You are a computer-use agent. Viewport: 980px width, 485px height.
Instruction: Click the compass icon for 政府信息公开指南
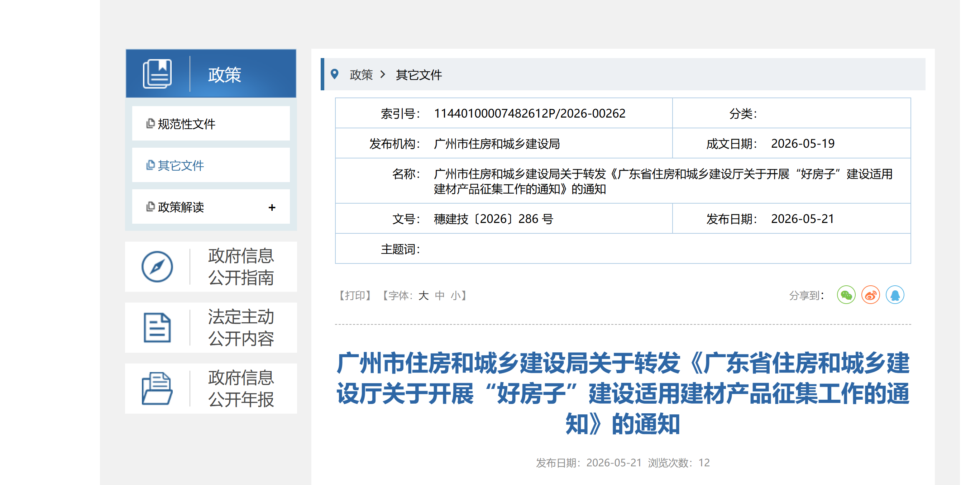(157, 266)
